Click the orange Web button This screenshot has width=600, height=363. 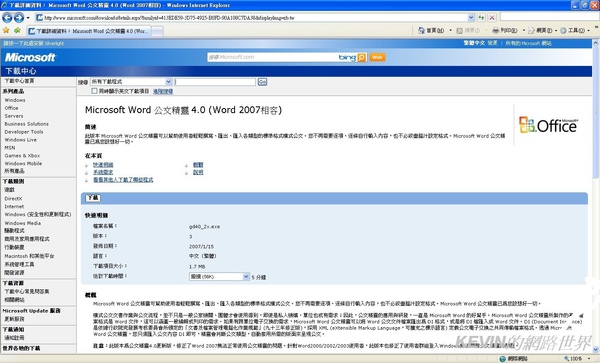tap(377, 57)
